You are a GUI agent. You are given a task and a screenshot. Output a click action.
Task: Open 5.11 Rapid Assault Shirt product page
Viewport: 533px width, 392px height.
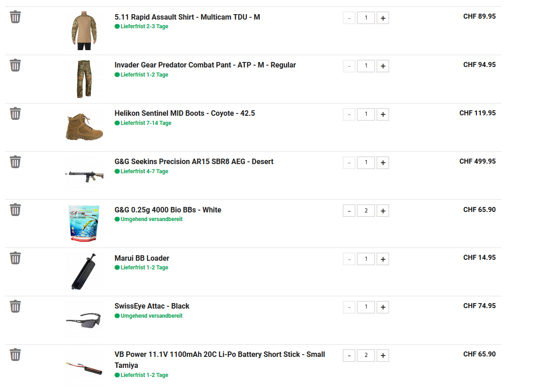point(187,17)
